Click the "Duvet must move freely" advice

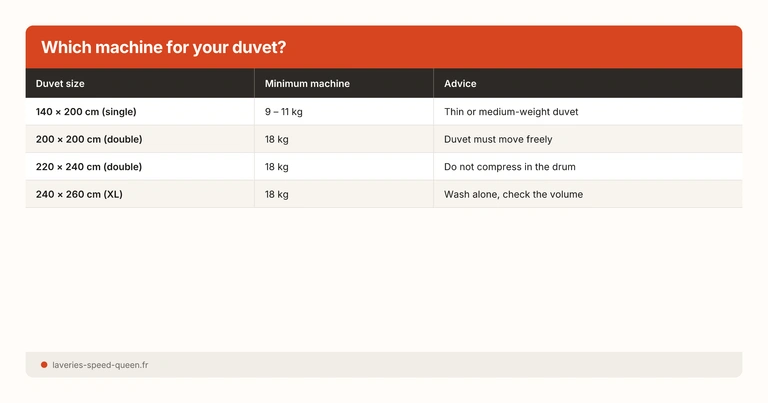[498, 139]
